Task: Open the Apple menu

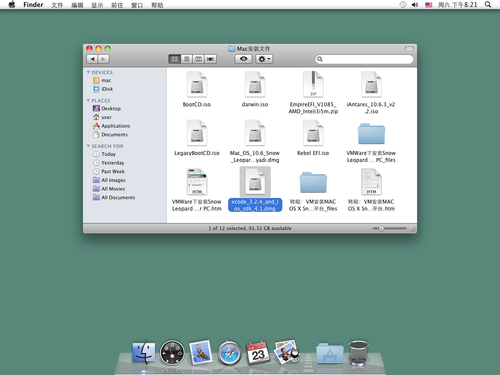Action: click(12, 5)
